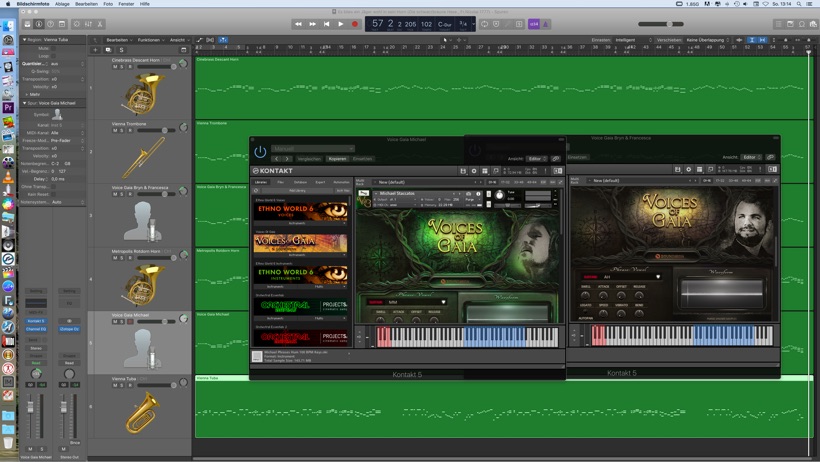Image resolution: width=820 pixels, height=462 pixels.
Task: Click the red Record button
Action: tap(355, 24)
